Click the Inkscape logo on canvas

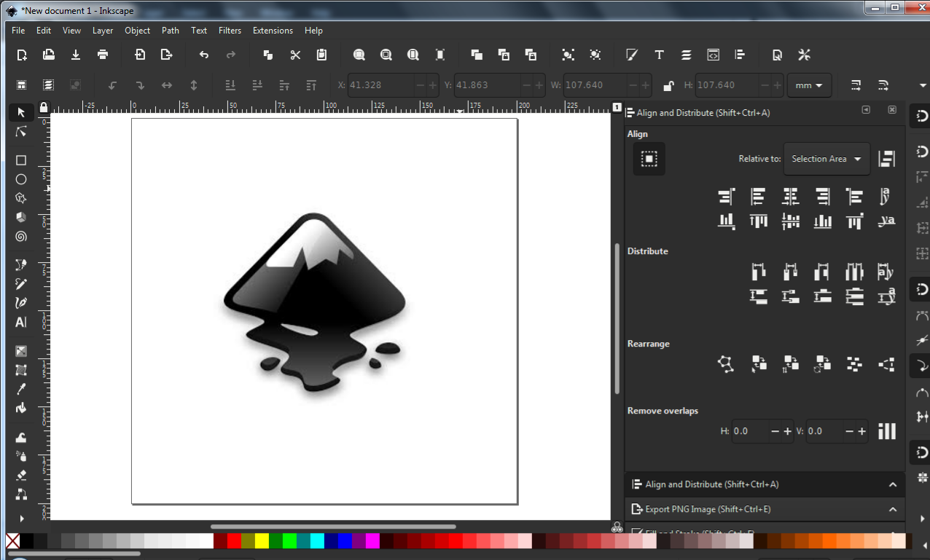click(x=314, y=304)
